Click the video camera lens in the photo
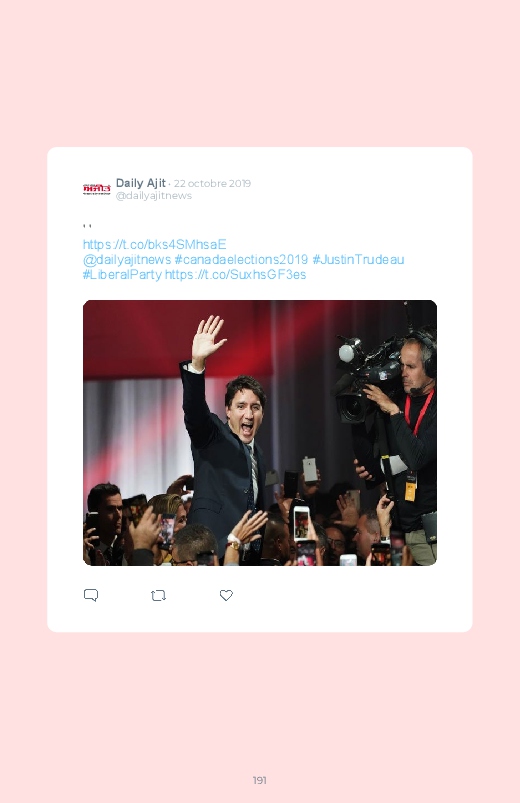The image size is (520, 803). [351, 408]
